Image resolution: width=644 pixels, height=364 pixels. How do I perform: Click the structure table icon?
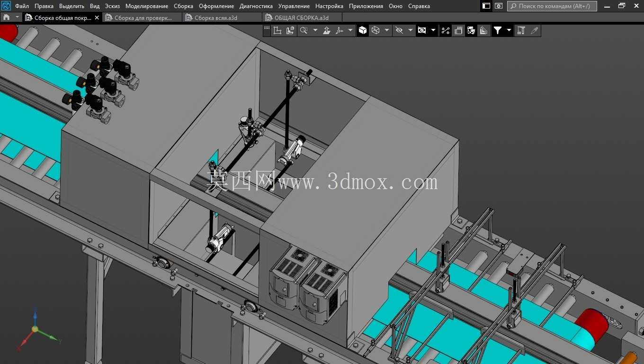click(521, 30)
